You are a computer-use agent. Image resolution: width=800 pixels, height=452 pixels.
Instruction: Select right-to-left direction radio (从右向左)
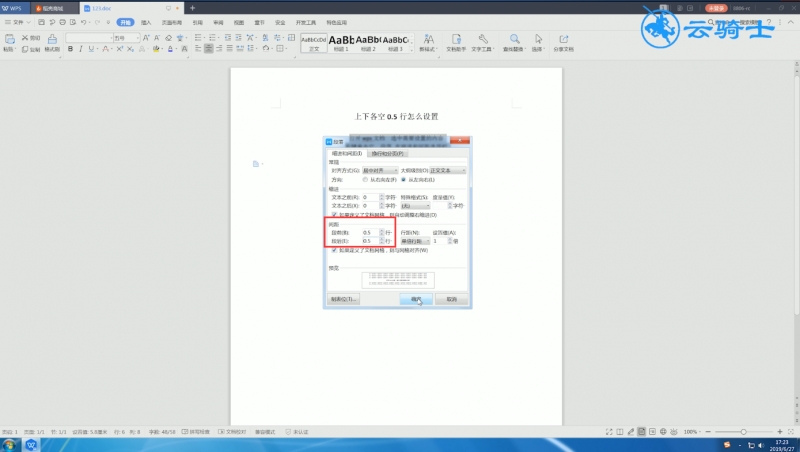point(365,180)
